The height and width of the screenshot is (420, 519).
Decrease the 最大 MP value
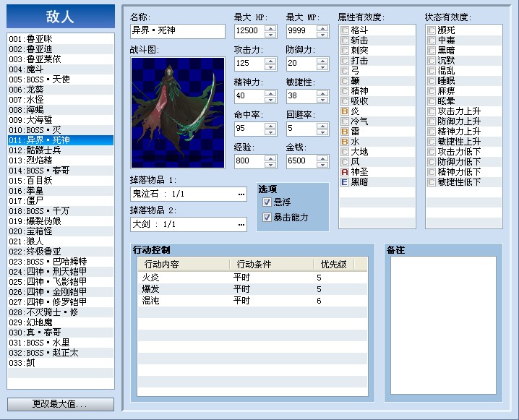coord(322,35)
